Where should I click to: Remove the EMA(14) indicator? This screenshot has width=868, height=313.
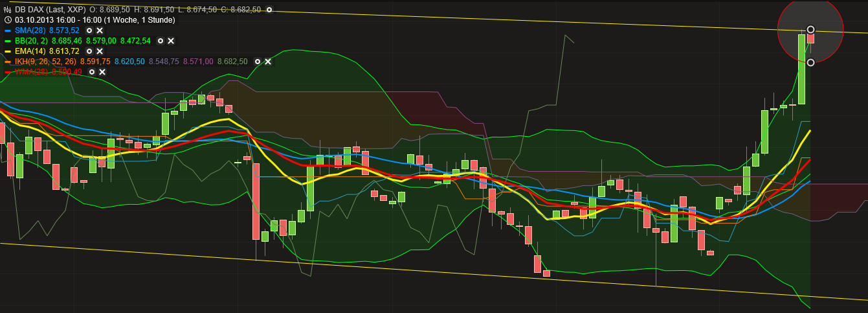point(100,51)
